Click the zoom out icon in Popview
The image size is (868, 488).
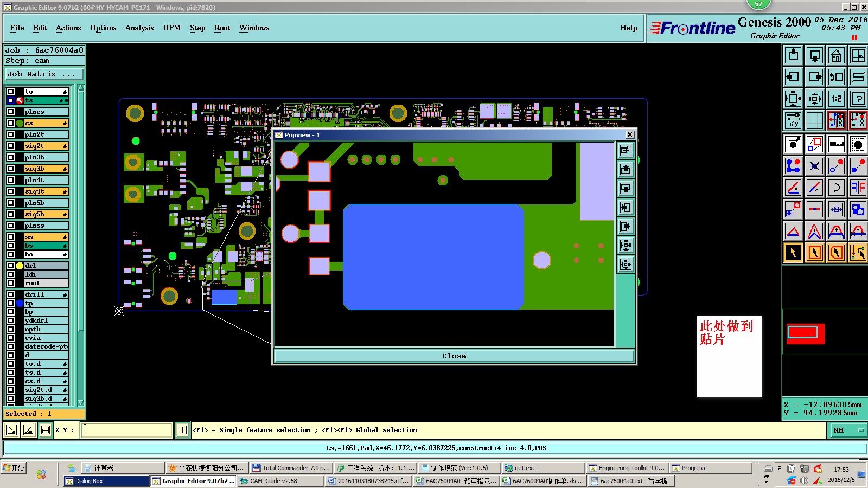point(626,265)
